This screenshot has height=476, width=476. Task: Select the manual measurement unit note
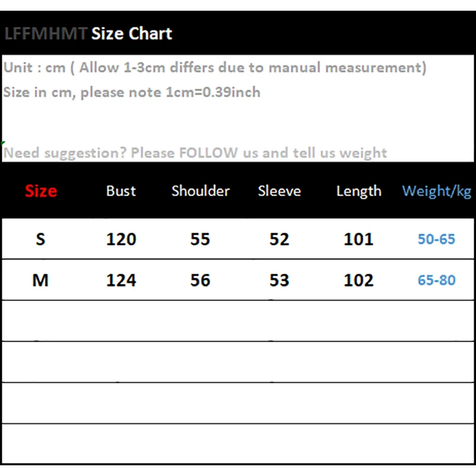pyautogui.click(x=215, y=67)
